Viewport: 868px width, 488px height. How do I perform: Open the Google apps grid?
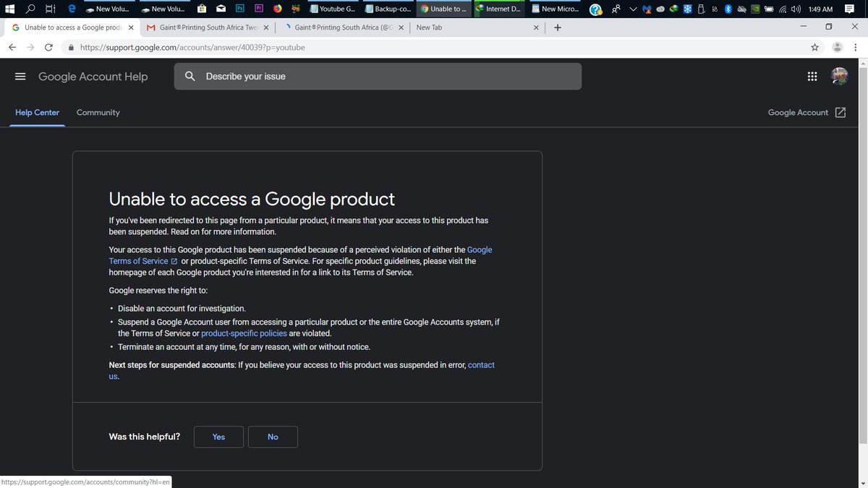point(812,77)
